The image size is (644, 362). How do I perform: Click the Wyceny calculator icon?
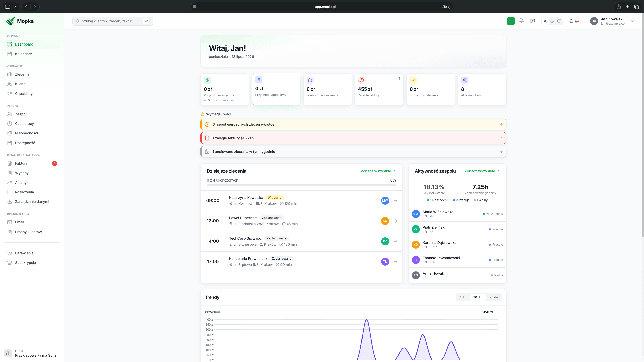tap(10, 173)
